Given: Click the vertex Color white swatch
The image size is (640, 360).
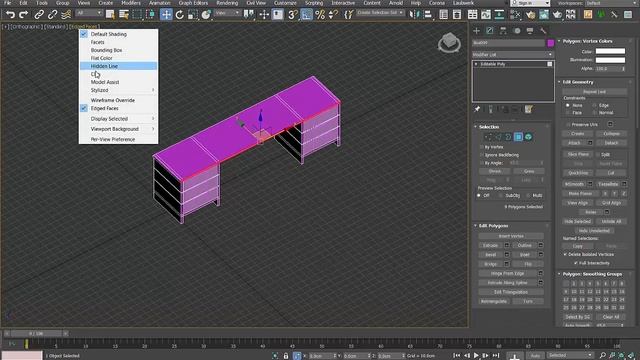Looking at the screenshot, I should 610,51.
